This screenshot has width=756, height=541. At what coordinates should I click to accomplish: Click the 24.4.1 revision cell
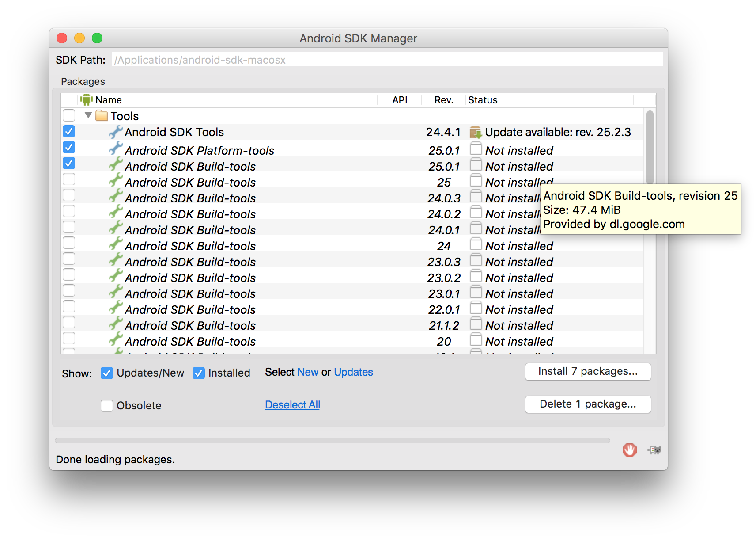(x=443, y=132)
